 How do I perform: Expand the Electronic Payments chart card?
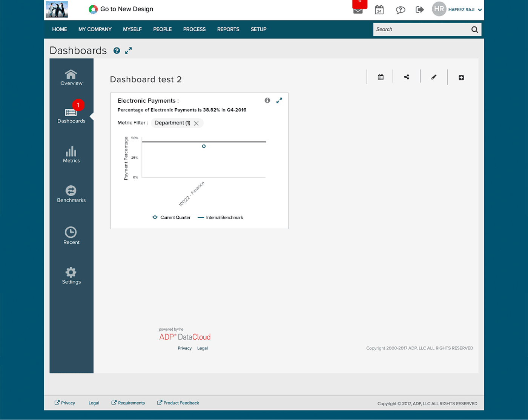click(279, 100)
